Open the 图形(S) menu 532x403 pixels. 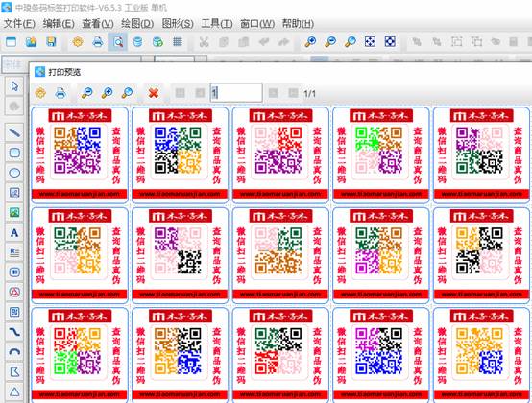click(178, 24)
